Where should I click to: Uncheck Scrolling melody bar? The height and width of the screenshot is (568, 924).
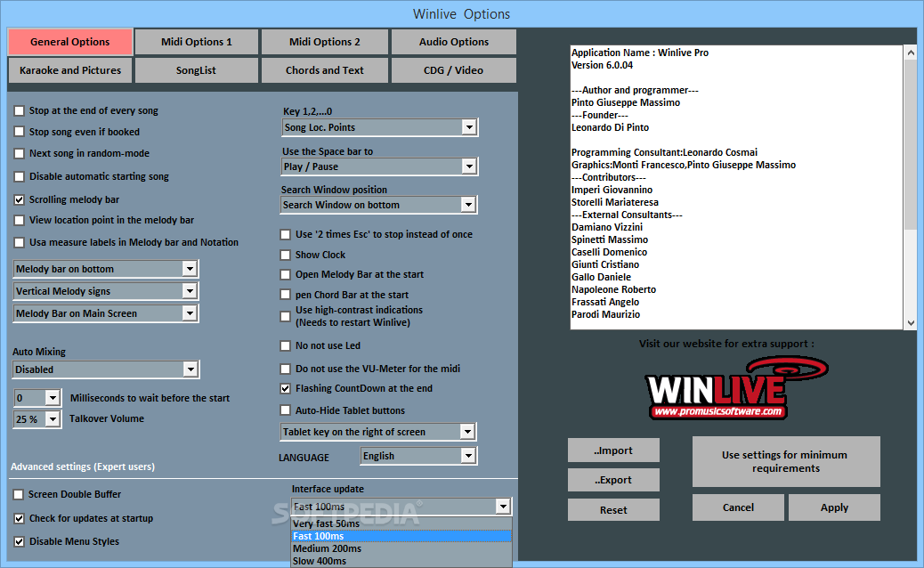coord(20,199)
